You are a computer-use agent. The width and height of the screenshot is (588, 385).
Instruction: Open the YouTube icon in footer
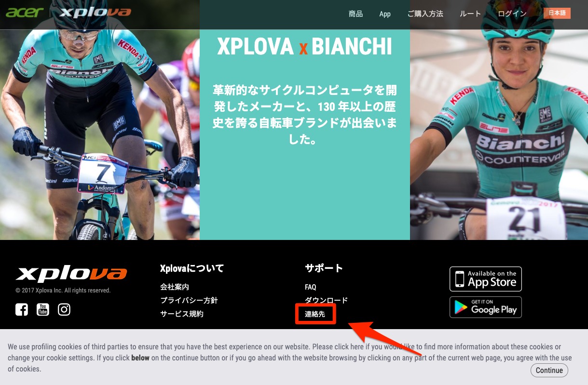tap(43, 309)
